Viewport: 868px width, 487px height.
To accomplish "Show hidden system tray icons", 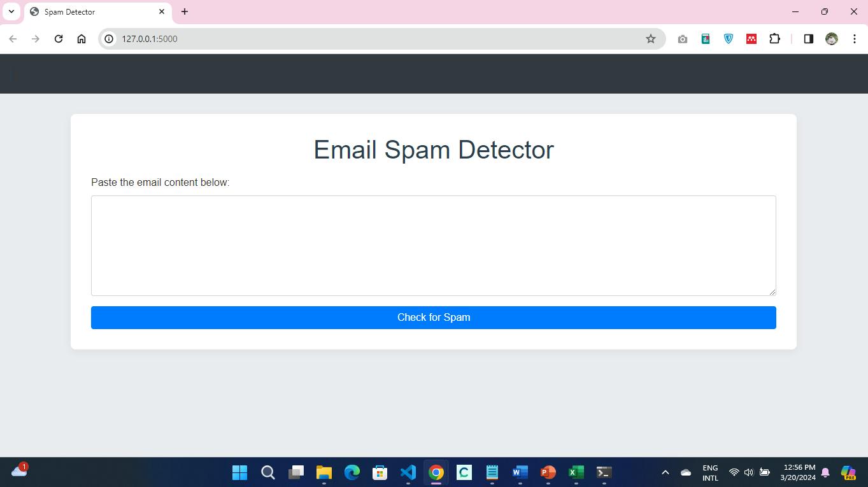I will click(665, 472).
